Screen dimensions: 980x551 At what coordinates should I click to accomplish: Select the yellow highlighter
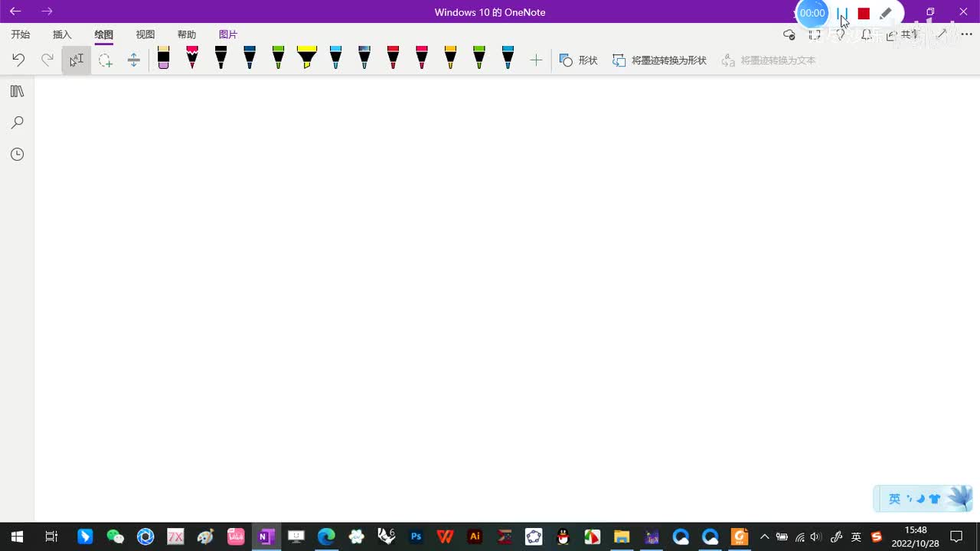[306, 57]
